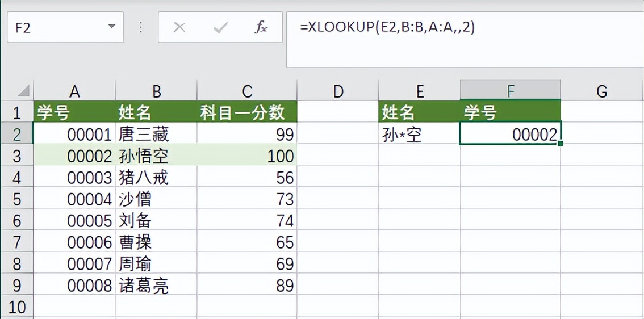Viewport: 644px width, 319px height.
Task: Select row 4 header
Action: tap(17, 176)
